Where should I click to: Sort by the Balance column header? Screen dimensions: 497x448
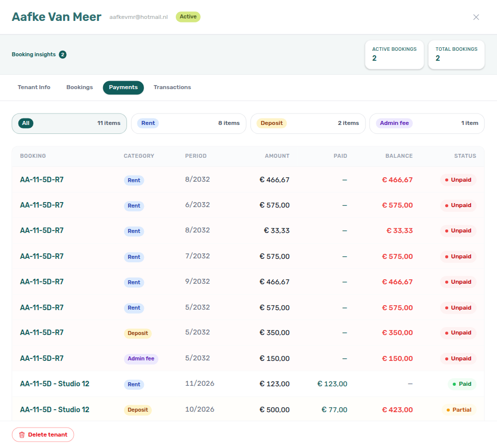399,156
